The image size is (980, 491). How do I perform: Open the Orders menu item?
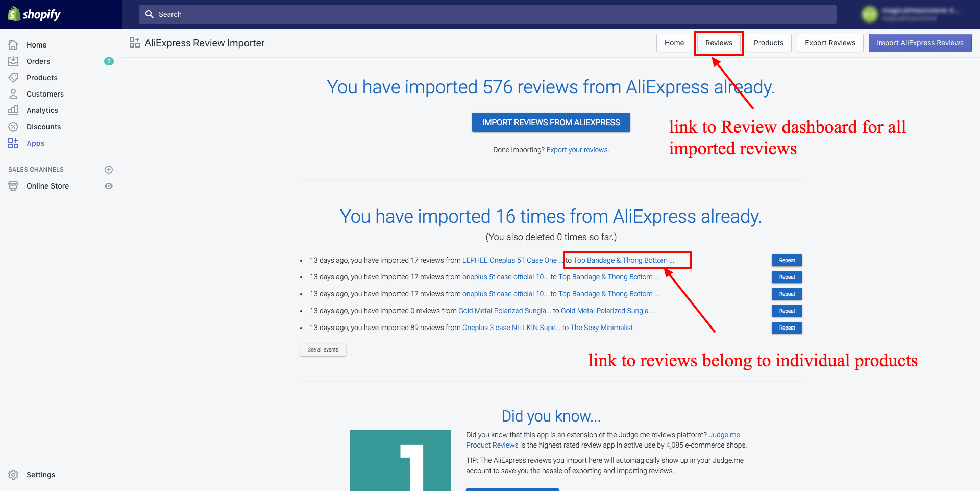tap(38, 61)
